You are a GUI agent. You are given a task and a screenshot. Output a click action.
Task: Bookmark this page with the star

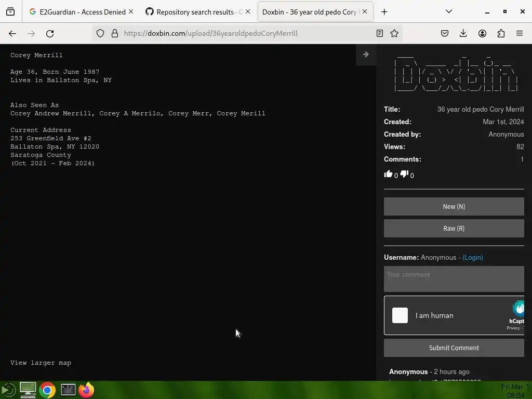[x=394, y=33]
